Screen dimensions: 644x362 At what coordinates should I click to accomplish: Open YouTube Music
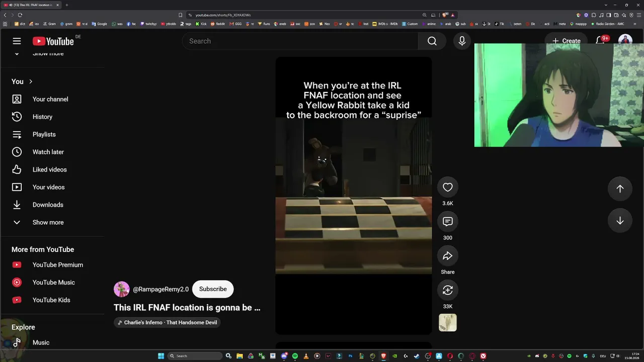pyautogui.click(x=53, y=283)
